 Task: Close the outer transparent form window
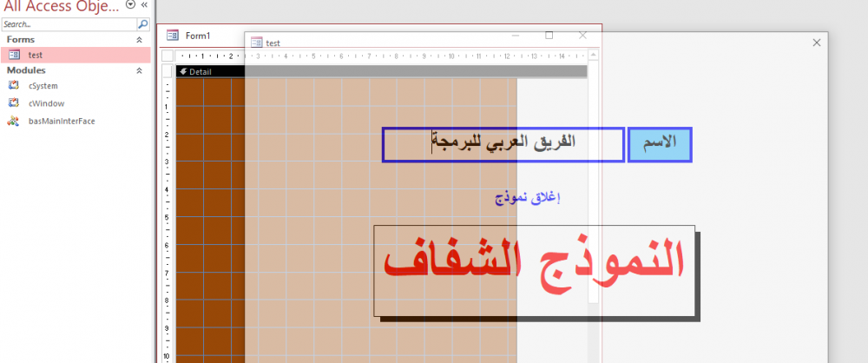817,43
